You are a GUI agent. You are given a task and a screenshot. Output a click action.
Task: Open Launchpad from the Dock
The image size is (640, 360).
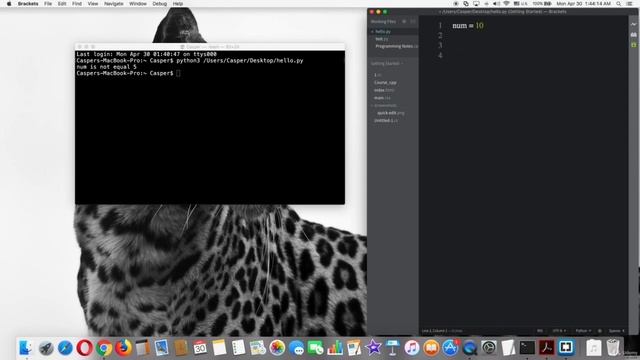pyautogui.click(x=46, y=348)
